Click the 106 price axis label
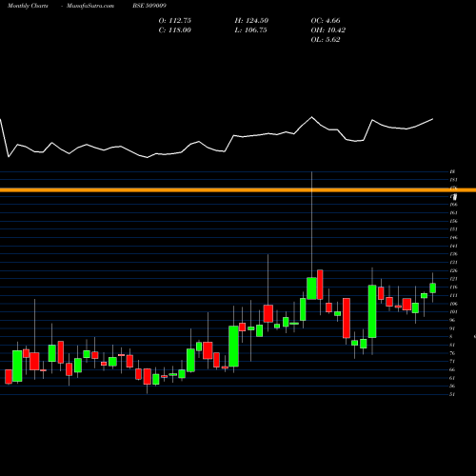This screenshot has width=476, height=476. coord(453,304)
